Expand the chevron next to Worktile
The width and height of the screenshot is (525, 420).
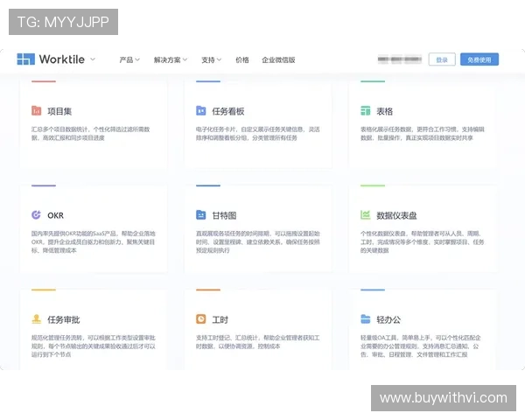(93, 59)
